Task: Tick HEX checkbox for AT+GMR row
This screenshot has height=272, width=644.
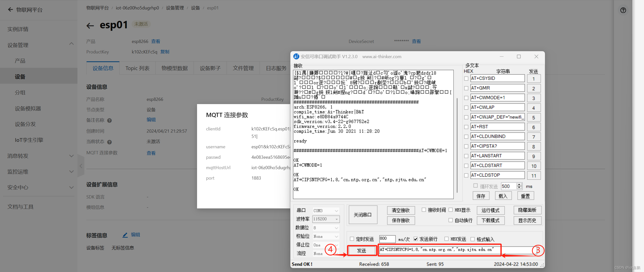Action: 466,88
